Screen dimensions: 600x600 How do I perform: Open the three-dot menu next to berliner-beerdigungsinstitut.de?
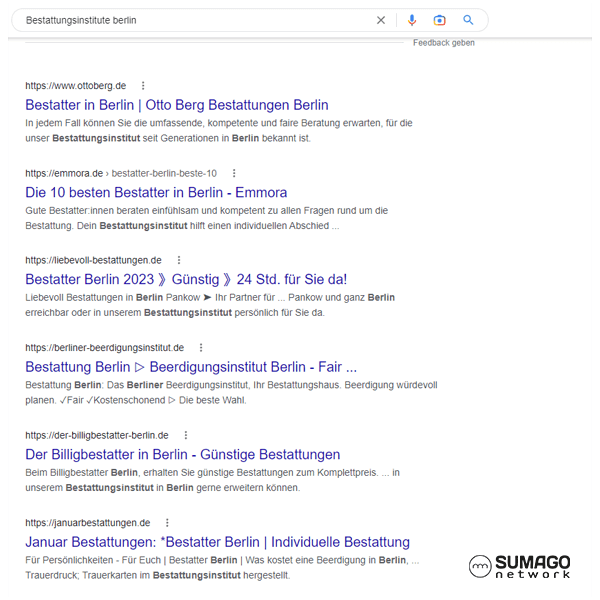point(201,347)
